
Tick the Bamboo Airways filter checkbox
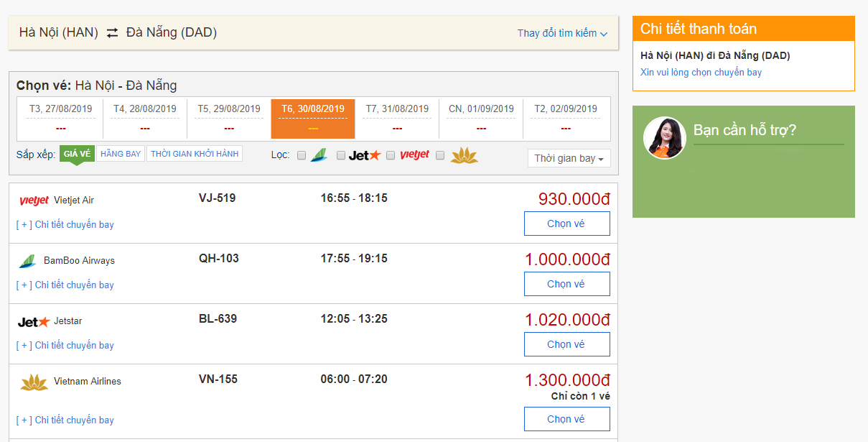tap(302, 155)
